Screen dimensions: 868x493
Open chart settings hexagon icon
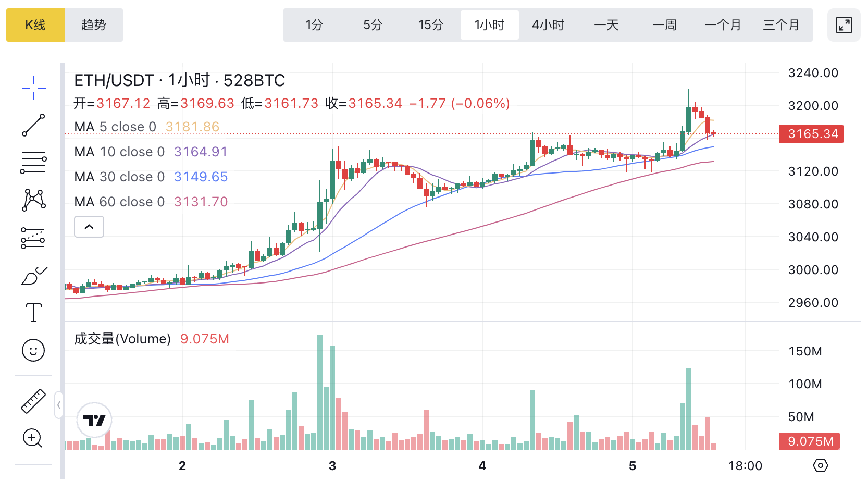pos(820,465)
